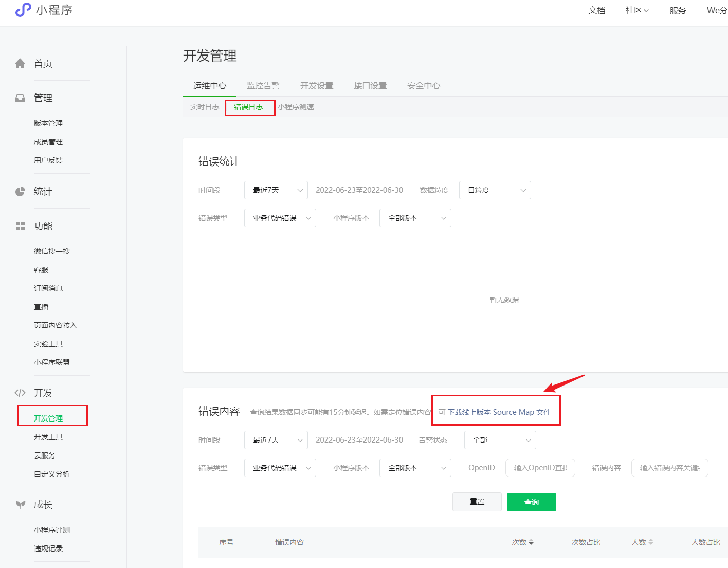Click the 次数占比 column header
Screen dimensions: 728x568
pos(586,542)
